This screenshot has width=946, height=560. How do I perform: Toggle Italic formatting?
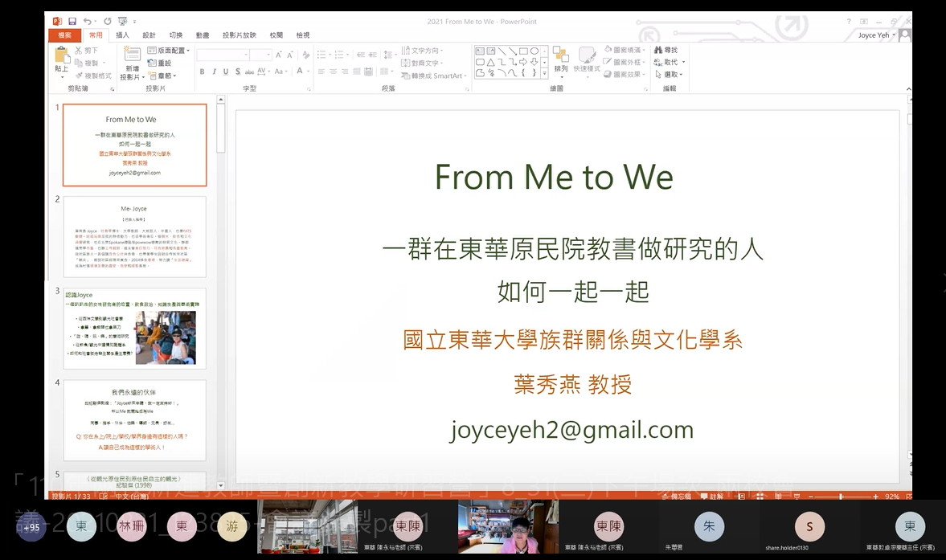click(213, 72)
